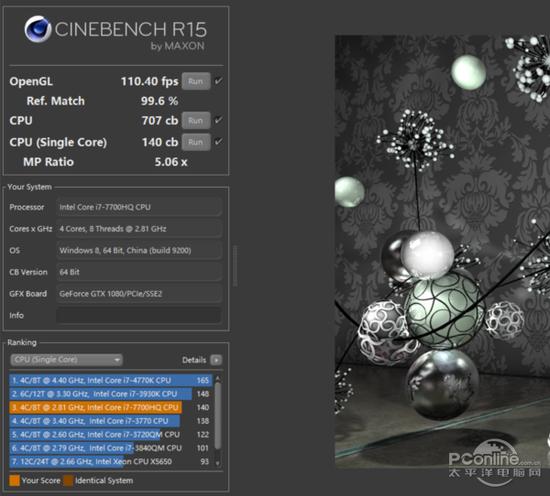Click the ranking list scroll up arrow
The image size is (550, 496).
[218, 378]
